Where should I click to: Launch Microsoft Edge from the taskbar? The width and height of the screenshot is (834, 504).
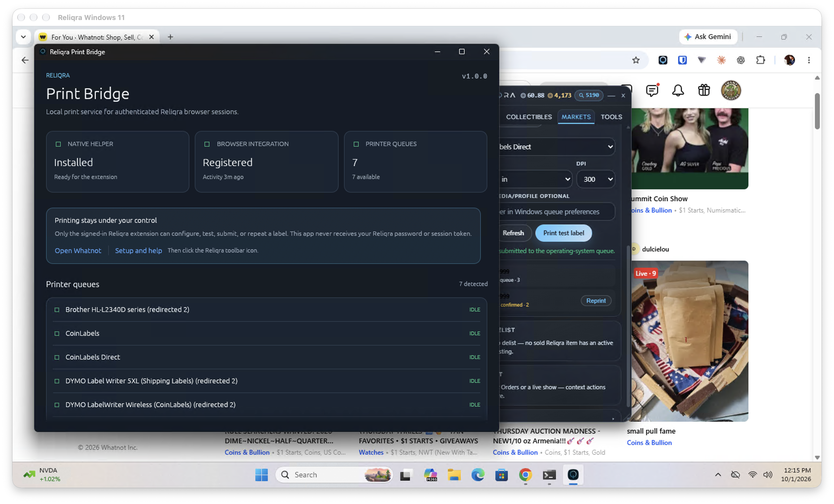[478, 475]
